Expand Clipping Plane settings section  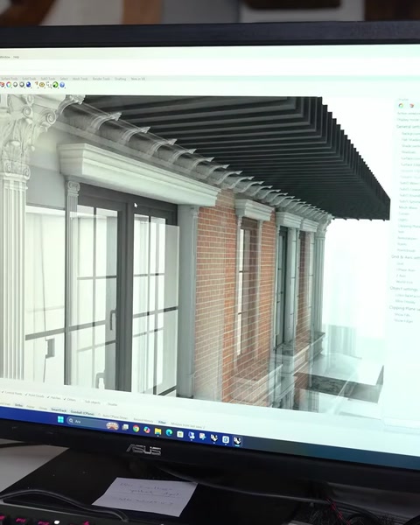point(404,308)
